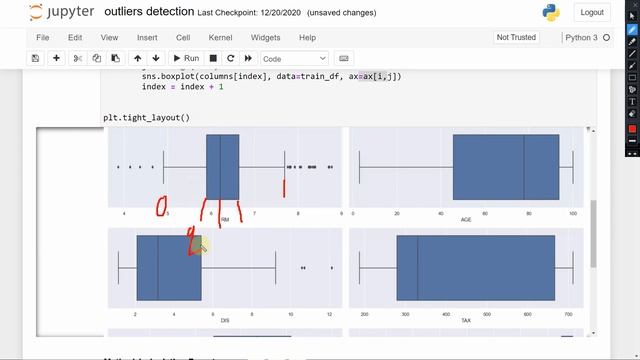The width and height of the screenshot is (640, 360).
Task: Open the command palette keyboard icon
Action: pyautogui.click(x=344, y=58)
